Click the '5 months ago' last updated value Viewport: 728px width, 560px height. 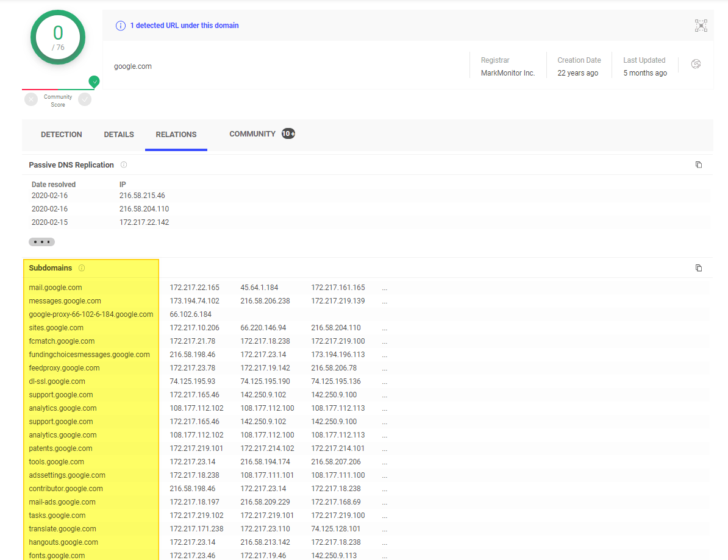[x=645, y=73]
